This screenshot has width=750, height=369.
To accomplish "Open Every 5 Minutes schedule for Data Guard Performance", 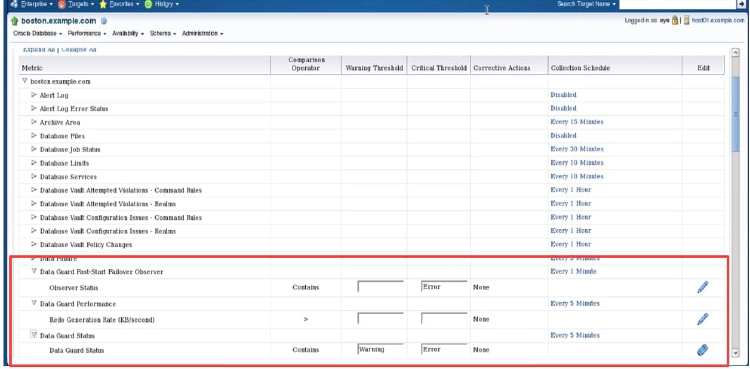I will tap(575, 303).
